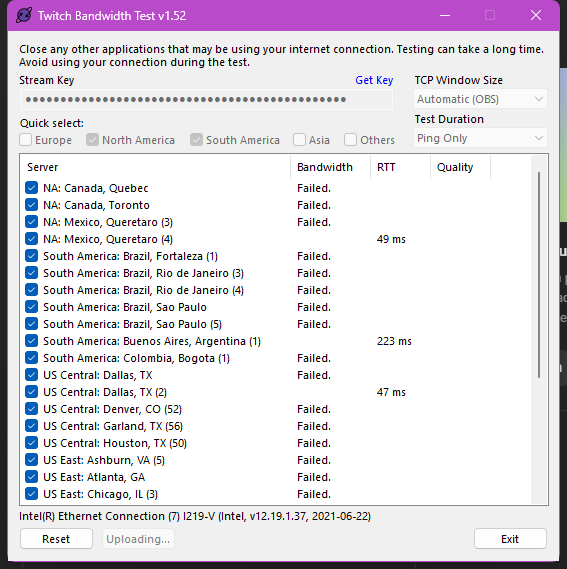Click the Get Key link
The image size is (567, 569).
(374, 80)
